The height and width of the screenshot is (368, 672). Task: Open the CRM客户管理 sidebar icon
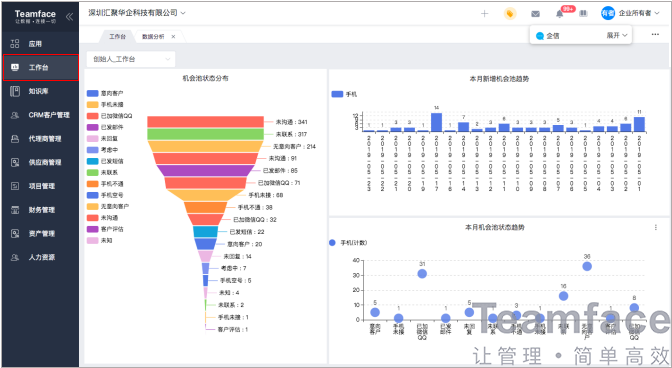tap(15, 115)
